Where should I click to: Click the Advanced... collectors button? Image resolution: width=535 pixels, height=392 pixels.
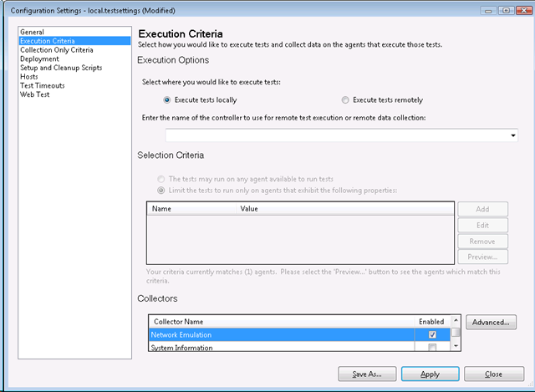point(492,322)
